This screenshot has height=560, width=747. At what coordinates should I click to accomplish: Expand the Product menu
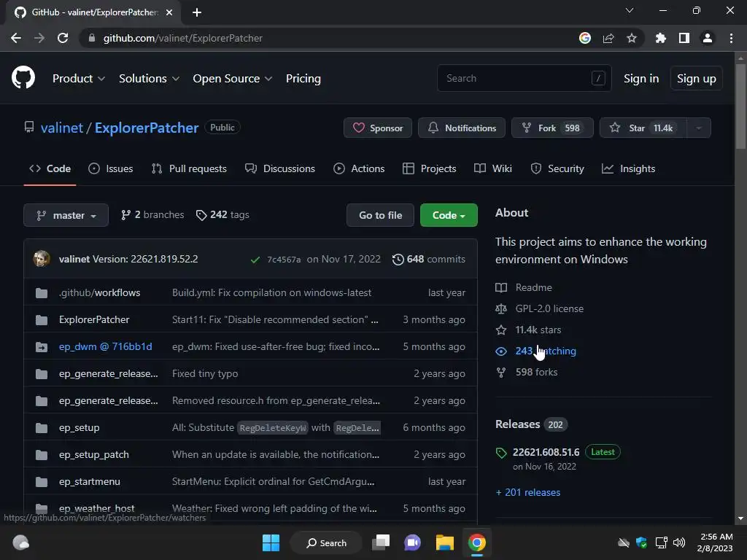[79, 79]
